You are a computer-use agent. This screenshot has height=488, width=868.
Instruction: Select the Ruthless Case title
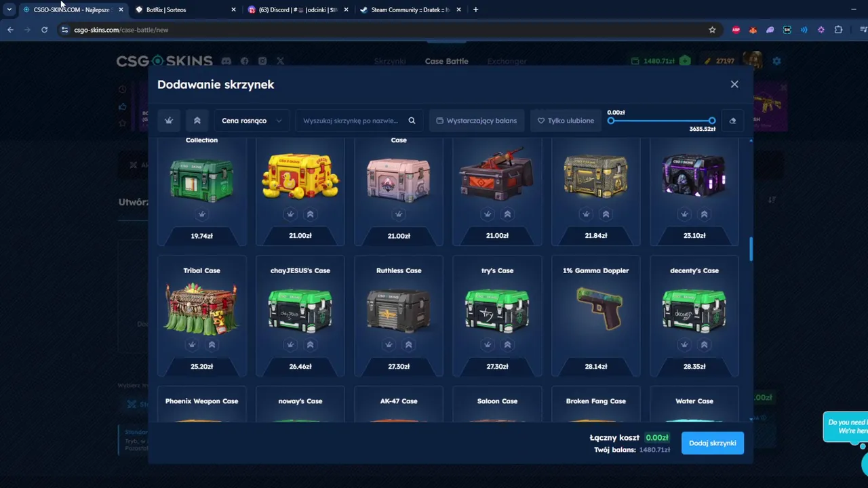(x=399, y=270)
